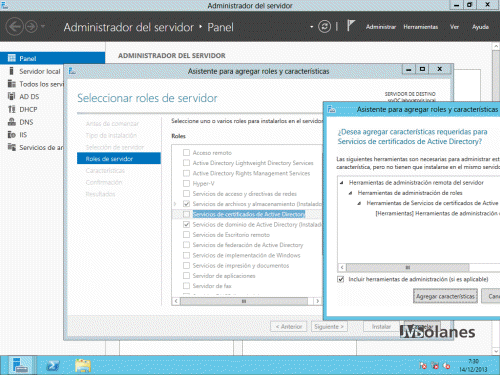Viewport: 500px width, 375px height.
Task: Click the Panel icon in the sidebar
Action: pos(12,58)
